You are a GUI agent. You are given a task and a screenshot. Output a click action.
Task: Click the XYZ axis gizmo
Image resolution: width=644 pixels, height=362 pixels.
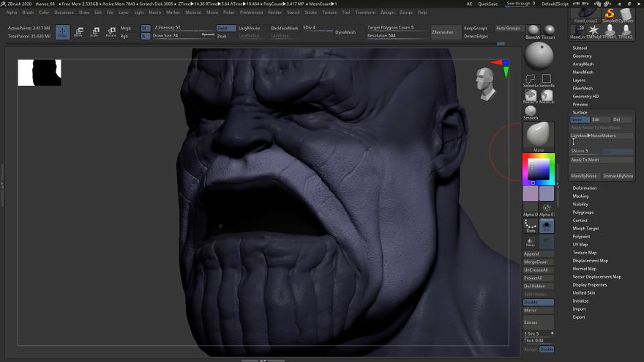coord(501,68)
